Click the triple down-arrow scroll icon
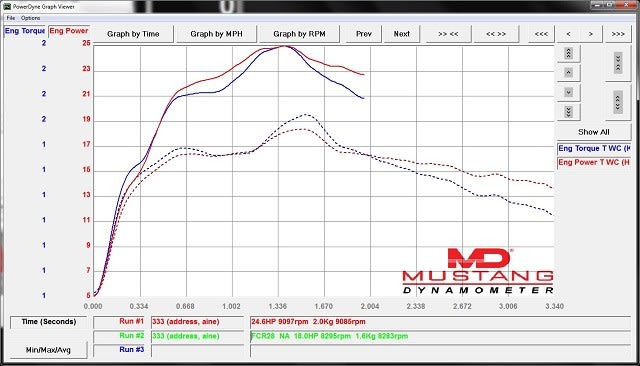The height and width of the screenshot is (366, 640). (568, 111)
